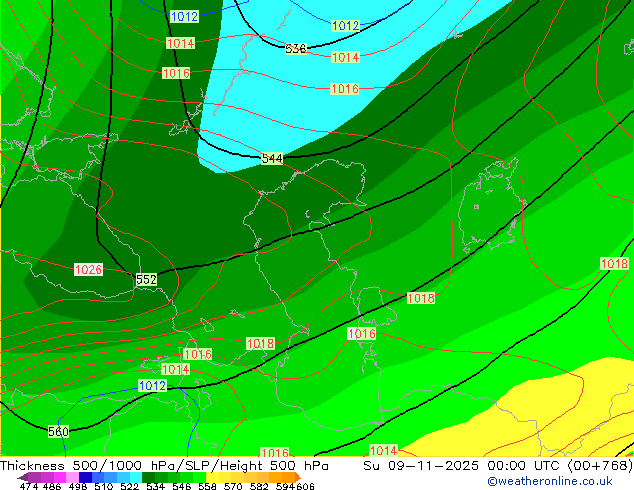Select the bright magenta legend swatch
The height and width of the screenshot is (490, 634).
click(60, 477)
